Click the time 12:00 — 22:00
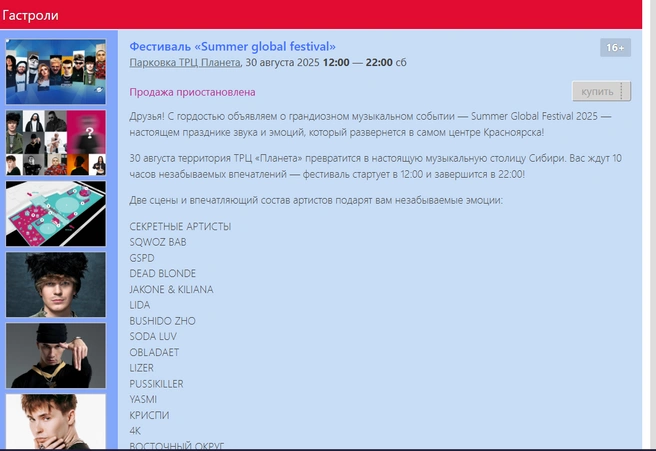The width and height of the screenshot is (656, 451). tap(358, 63)
